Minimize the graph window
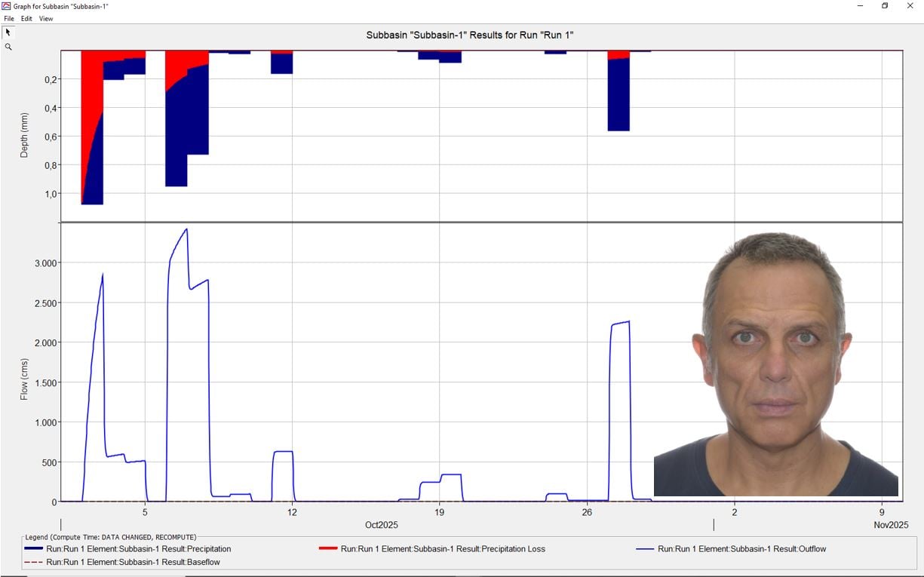The image size is (924, 577). pos(860,6)
